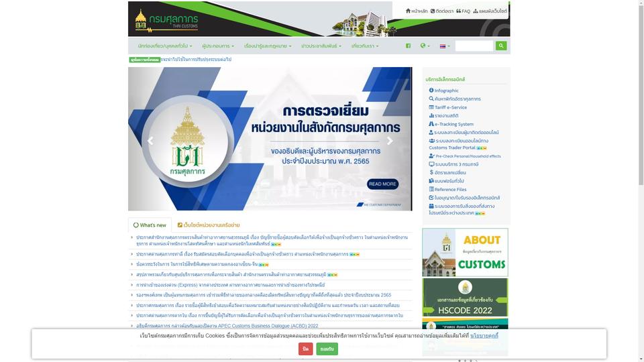Image resolution: width=644 pixels, height=362 pixels.
Task: Open news on APEC Customs Business Dialogue 2022
Action: [x=227, y=326]
